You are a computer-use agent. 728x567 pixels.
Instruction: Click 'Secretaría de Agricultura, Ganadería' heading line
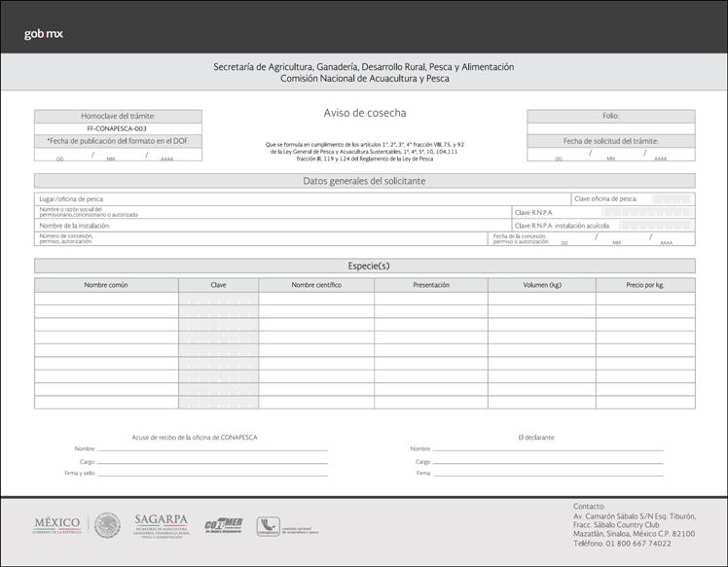[x=364, y=67]
